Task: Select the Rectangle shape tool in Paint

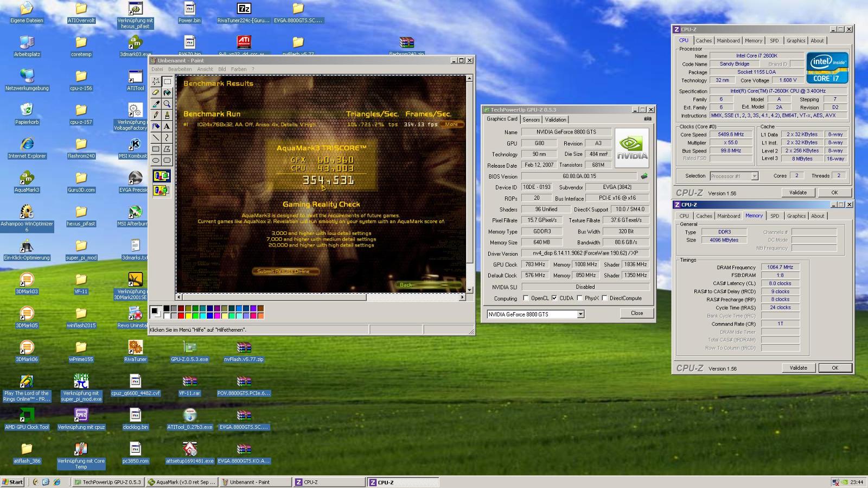Action: click(156, 149)
